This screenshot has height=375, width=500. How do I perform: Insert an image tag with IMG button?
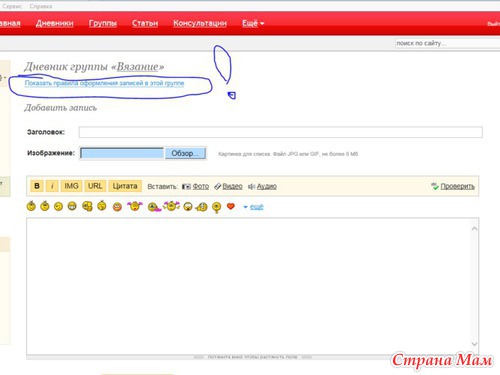point(71,186)
